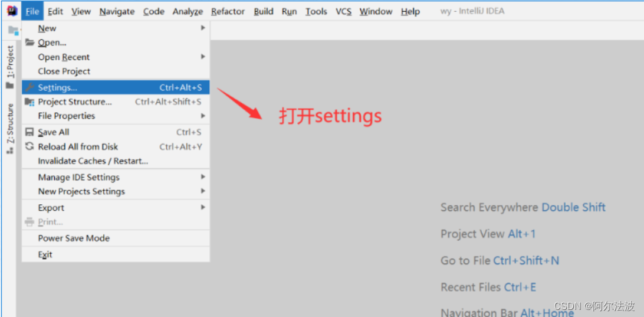Open the 1: Project side tab
Image resolution: width=644 pixels, height=317 pixels.
point(10,67)
